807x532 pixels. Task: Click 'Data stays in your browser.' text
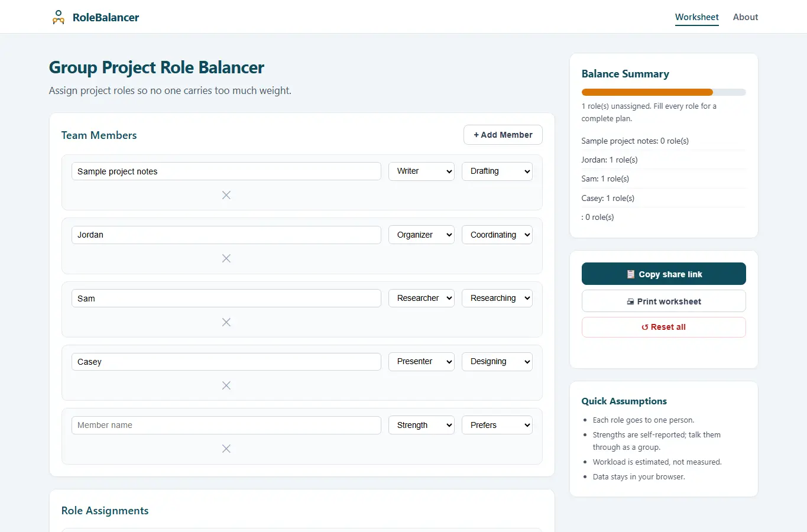(x=639, y=477)
